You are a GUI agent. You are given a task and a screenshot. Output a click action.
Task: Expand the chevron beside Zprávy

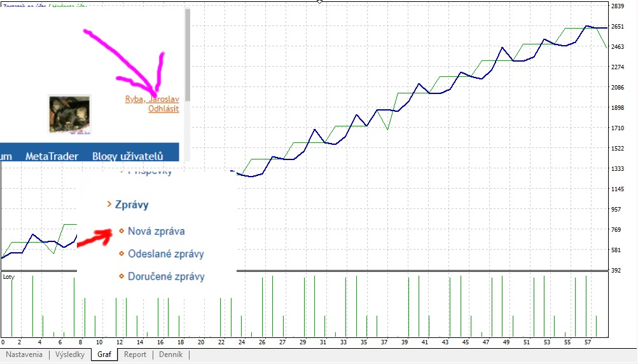pyautogui.click(x=109, y=204)
